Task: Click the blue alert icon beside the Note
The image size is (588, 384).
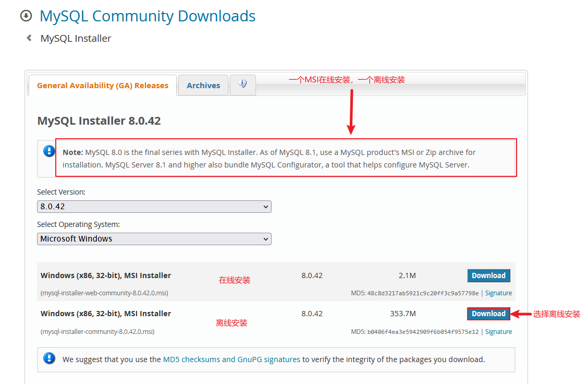Action: point(49,151)
